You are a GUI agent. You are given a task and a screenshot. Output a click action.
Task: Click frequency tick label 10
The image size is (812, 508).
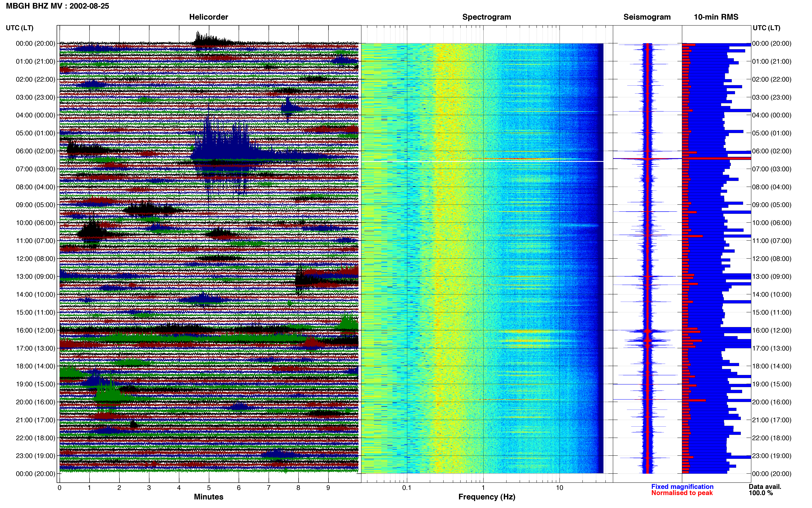click(x=559, y=487)
